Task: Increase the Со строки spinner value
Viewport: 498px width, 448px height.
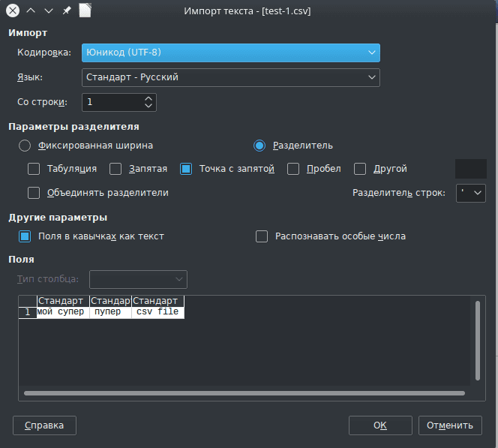Action: (x=148, y=98)
